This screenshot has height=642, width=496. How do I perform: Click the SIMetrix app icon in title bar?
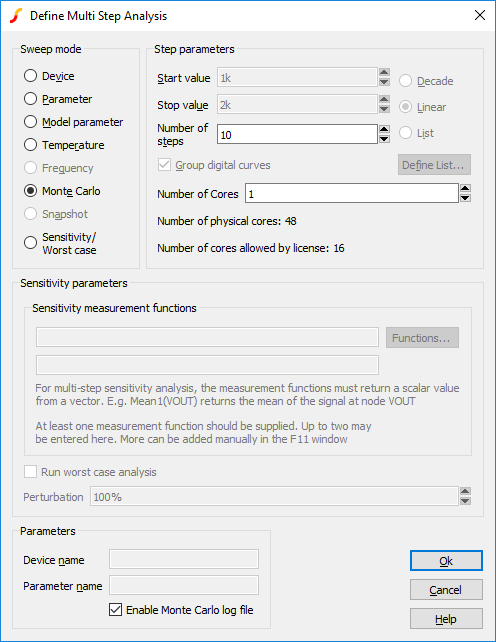coord(16,16)
